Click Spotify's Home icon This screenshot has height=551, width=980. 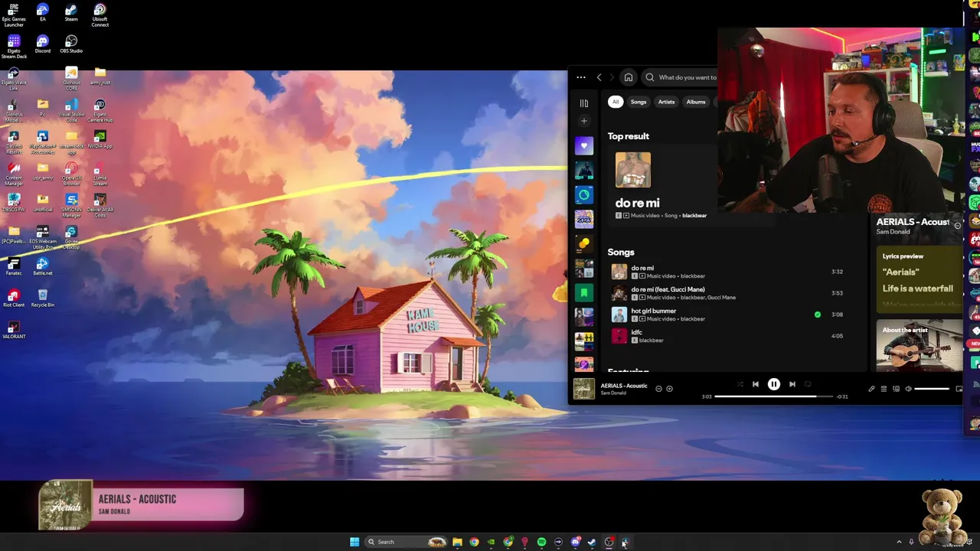tap(628, 77)
